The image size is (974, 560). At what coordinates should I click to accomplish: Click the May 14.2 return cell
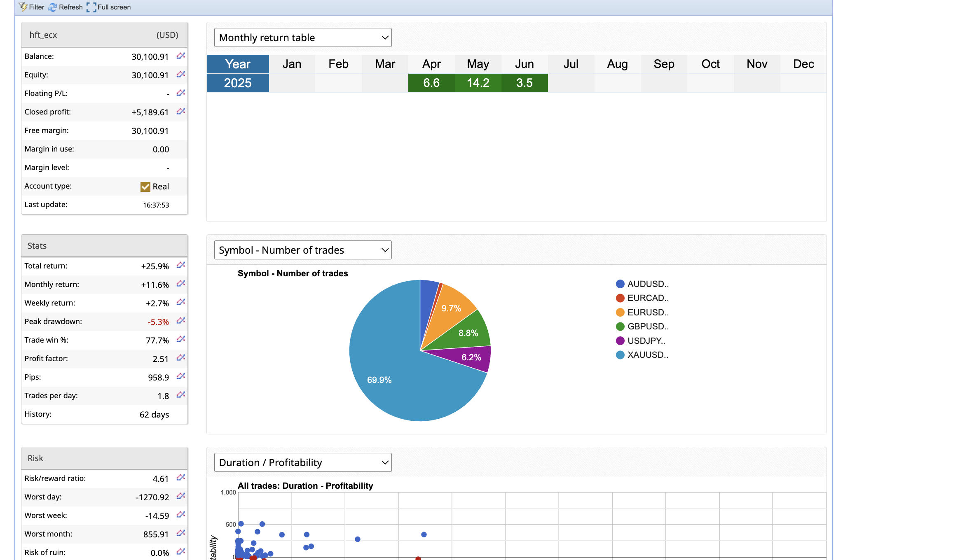[x=478, y=83]
